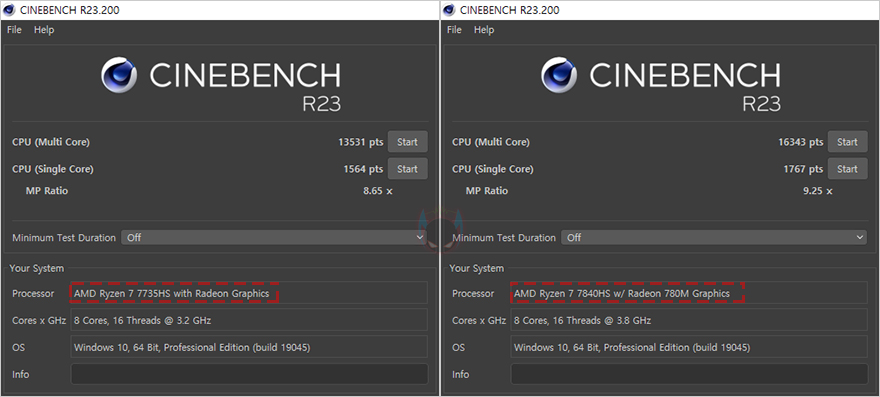Click OS value text in left window
Viewport: 880px width, 397px height.
[192, 347]
